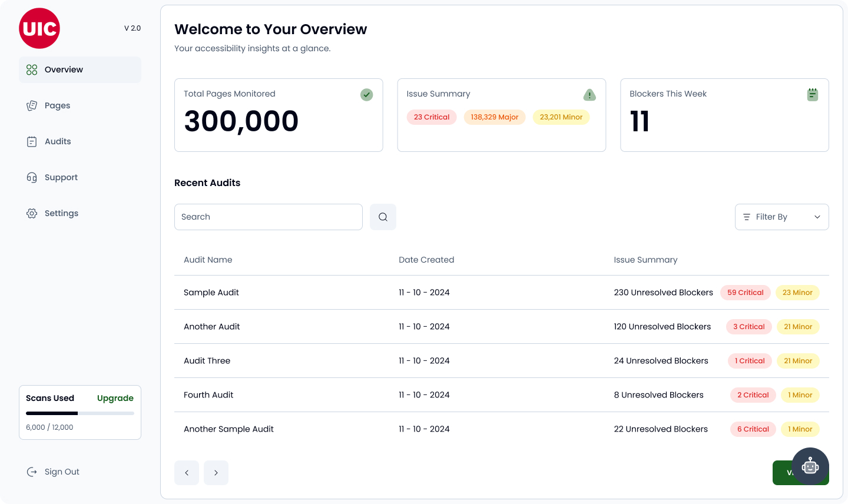
Task: Click the 230 Unresolved Blockers text
Action: (664, 293)
